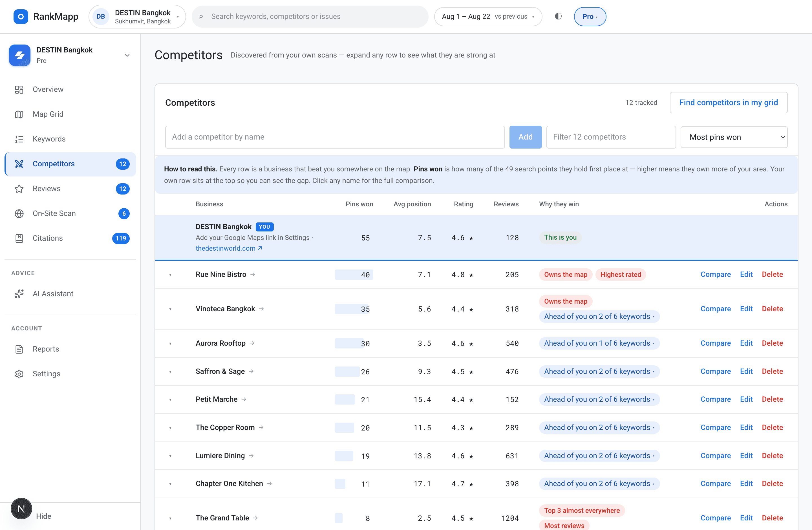Edit the Lumiere Dining competitor
The height and width of the screenshot is (530, 812).
746,456
